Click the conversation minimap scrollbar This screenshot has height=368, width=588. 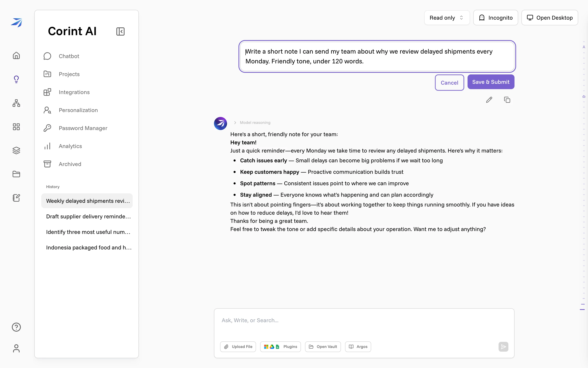(583, 175)
